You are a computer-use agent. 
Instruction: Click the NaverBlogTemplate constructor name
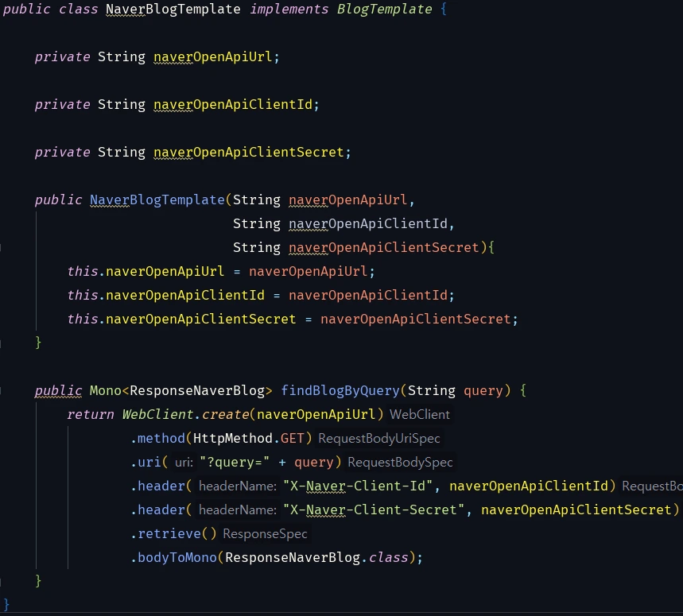pos(157,200)
